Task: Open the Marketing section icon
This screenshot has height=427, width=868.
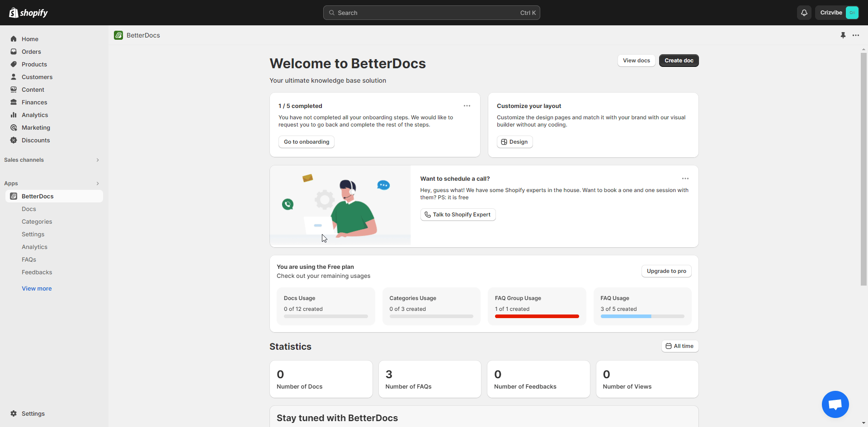Action: [14, 127]
